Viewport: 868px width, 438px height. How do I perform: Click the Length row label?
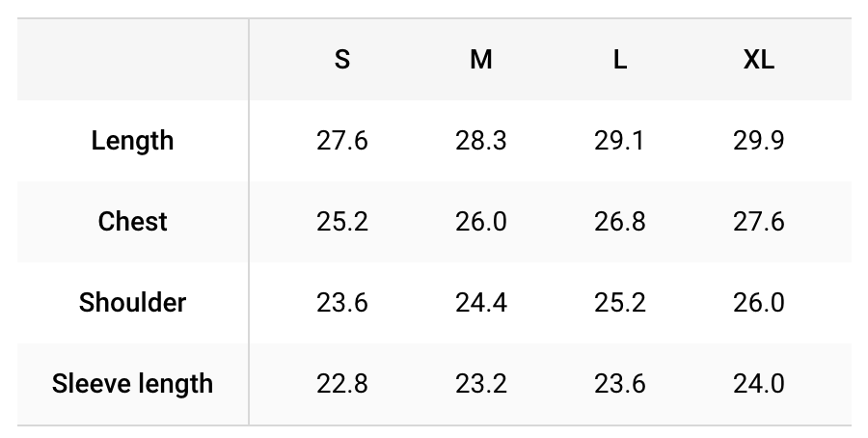(132, 141)
